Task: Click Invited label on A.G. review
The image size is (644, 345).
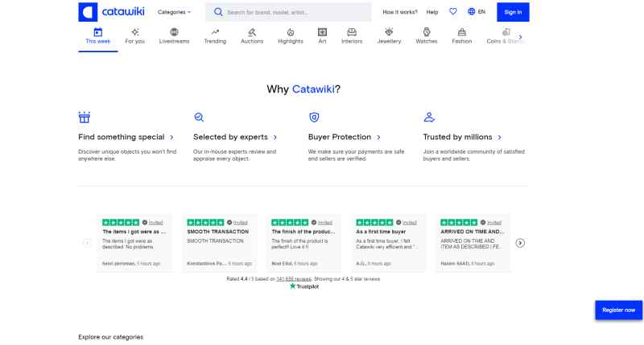Action: [x=410, y=223]
